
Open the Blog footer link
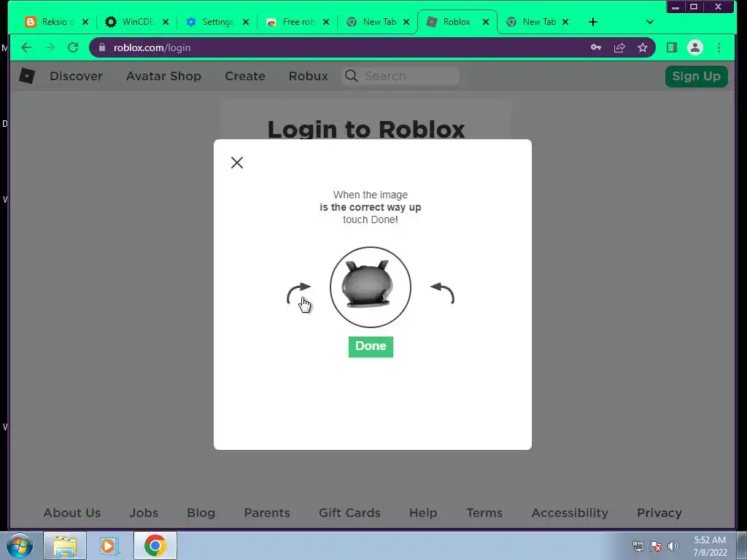pos(201,513)
